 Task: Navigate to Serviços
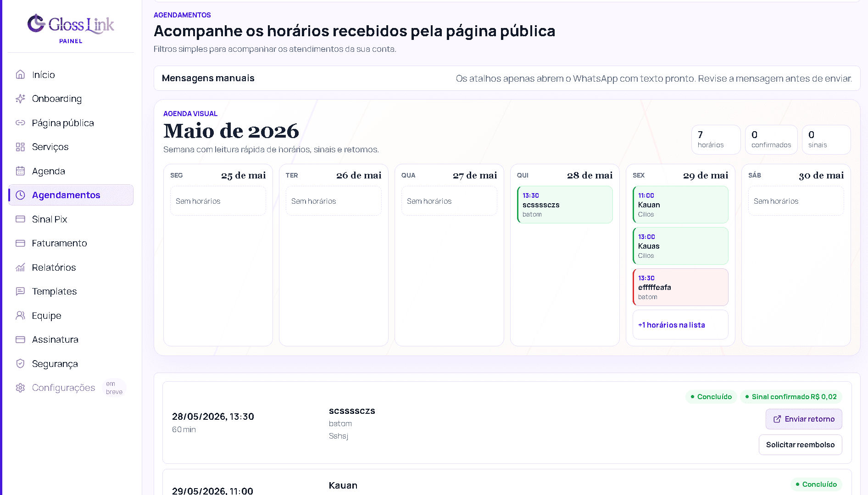[x=71, y=147]
